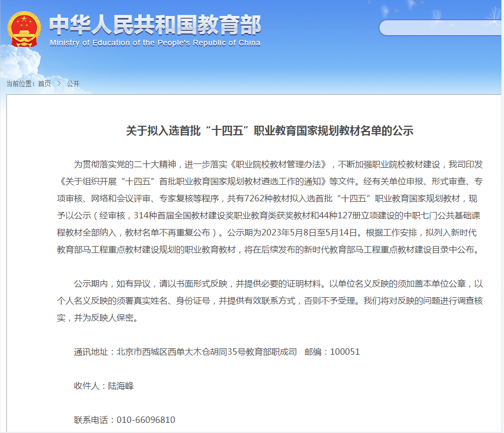504x433 pixels.
Task: Click the breadcrumb chevron arrow separator
Action: coord(59,84)
